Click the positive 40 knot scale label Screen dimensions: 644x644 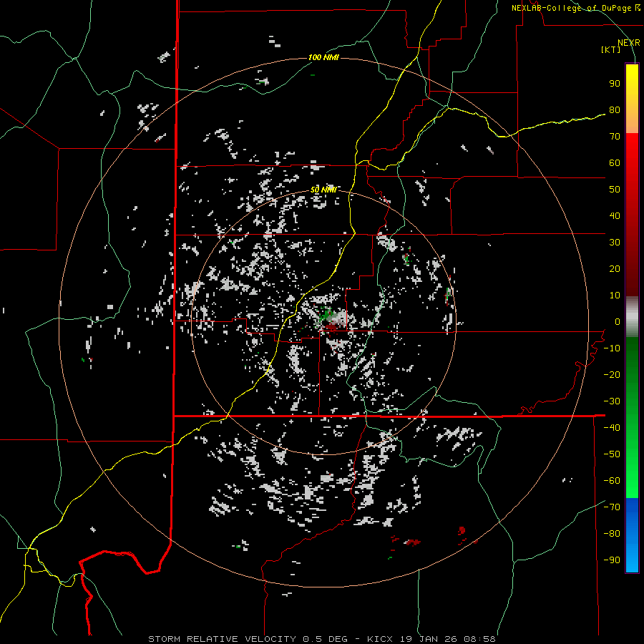click(615, 216)
